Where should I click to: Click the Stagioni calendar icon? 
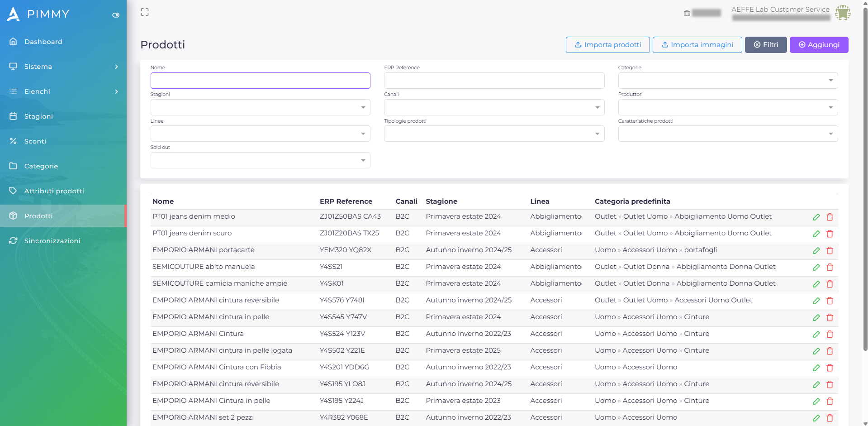click(x=13, y=116)
